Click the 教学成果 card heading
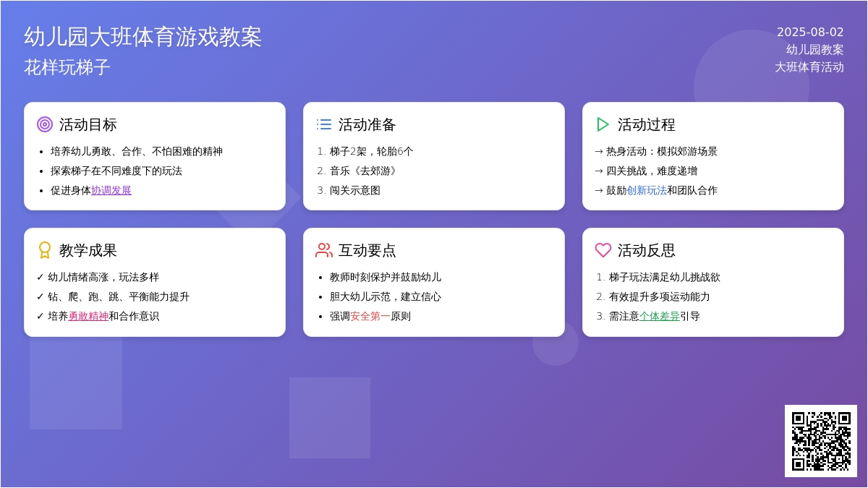Screen dimensions: 868x488 point(88,250)
